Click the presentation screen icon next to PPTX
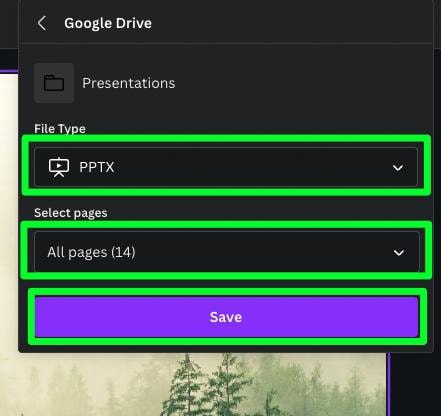The image size is (441, 416). point(59,167)
